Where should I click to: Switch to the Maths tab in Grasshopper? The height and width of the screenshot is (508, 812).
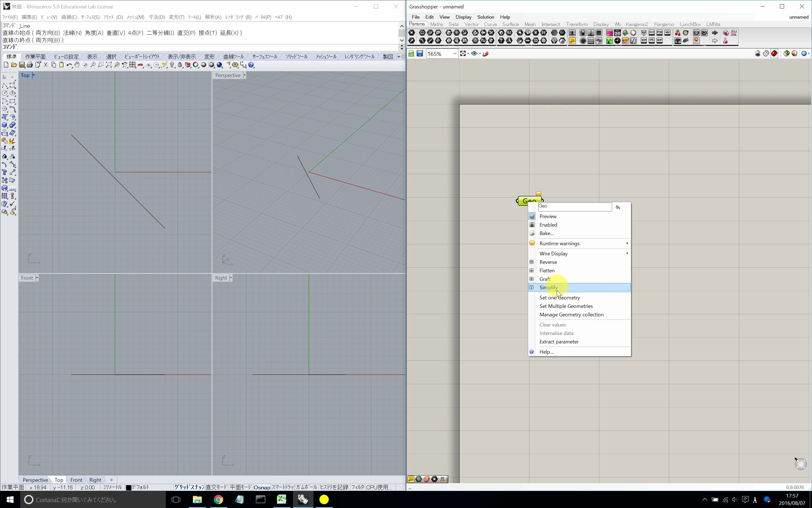tap(436, 24)
